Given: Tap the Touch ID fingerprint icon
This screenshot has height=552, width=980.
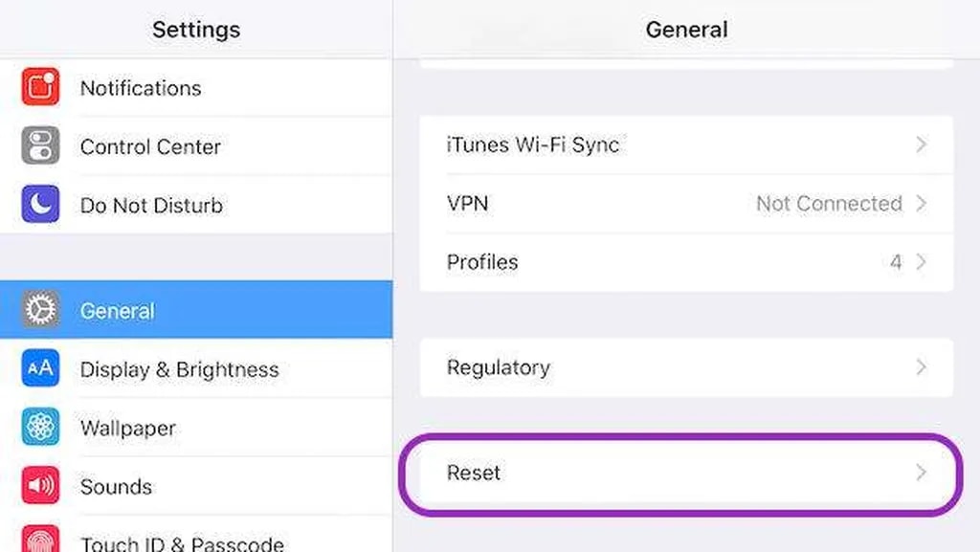Looking at the screenshot, I should pos(40,541).
